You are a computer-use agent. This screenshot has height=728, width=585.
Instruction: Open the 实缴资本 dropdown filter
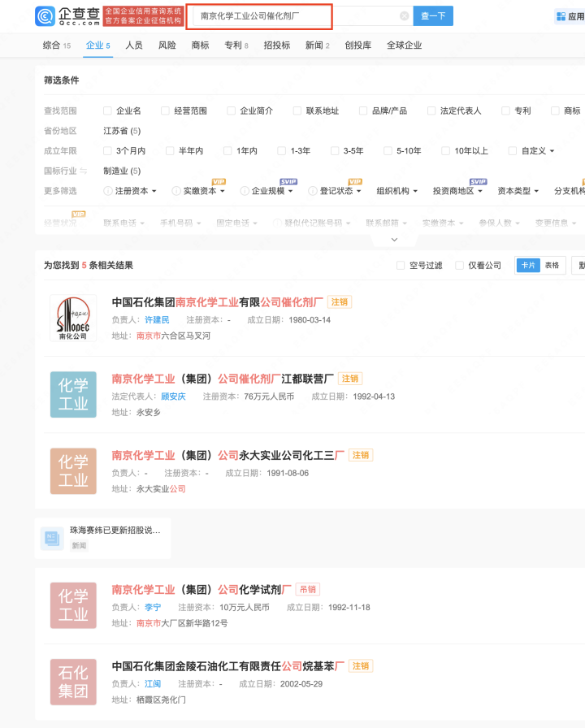pyautogui.click(x=204, y=191)
